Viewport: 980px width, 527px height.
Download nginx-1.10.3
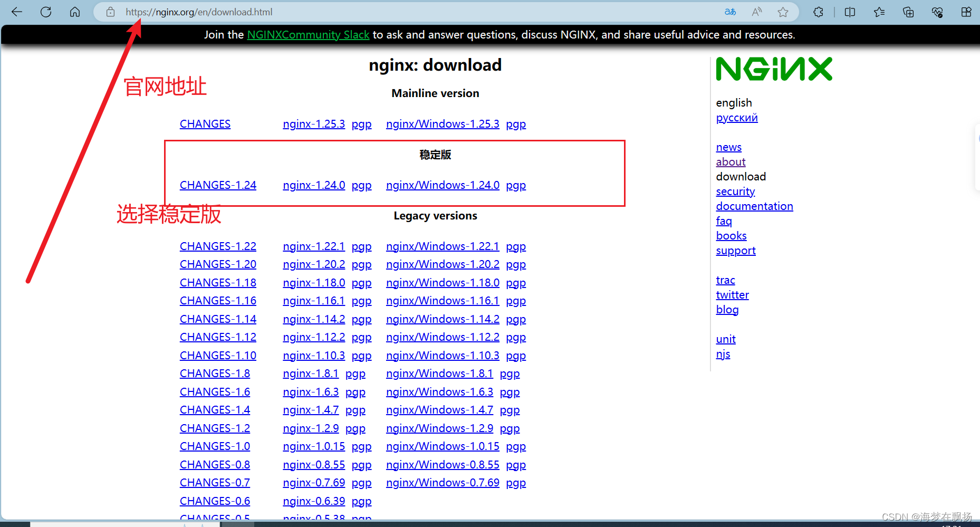pos(314,356)
